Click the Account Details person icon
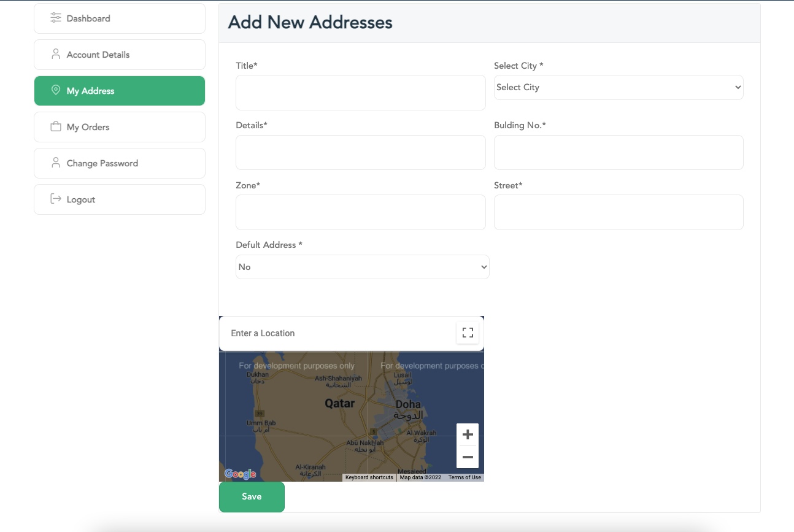The width and height of the screenshot is (794, 532). 56,55
